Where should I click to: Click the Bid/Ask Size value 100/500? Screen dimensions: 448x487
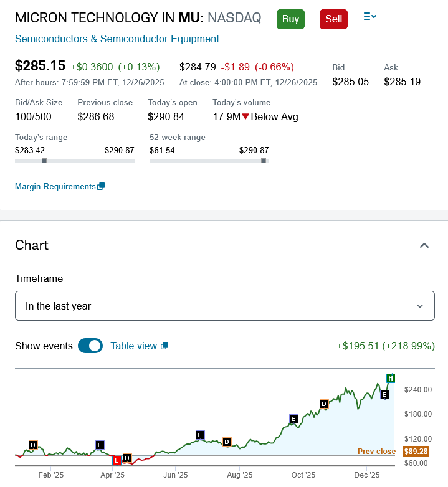coord(33,117)
